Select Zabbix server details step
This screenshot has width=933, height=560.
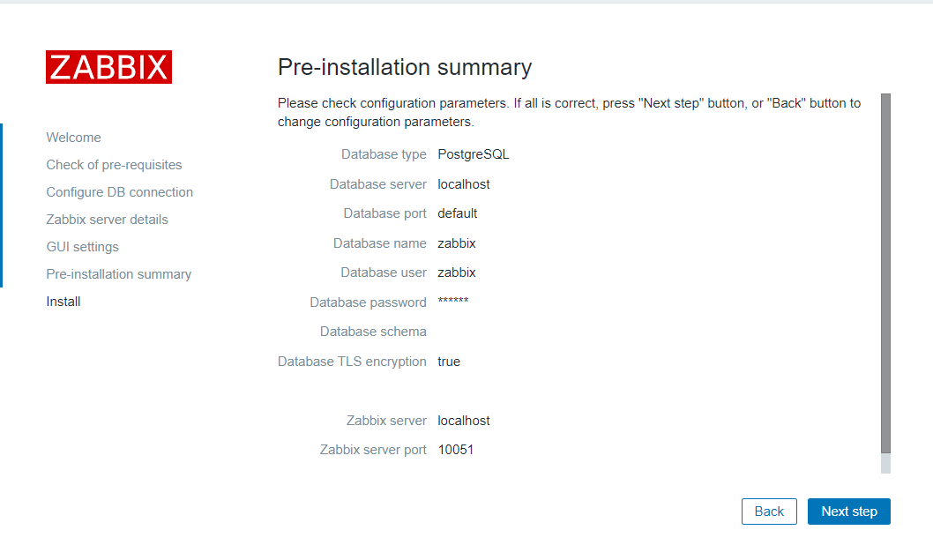coord(107,220)
